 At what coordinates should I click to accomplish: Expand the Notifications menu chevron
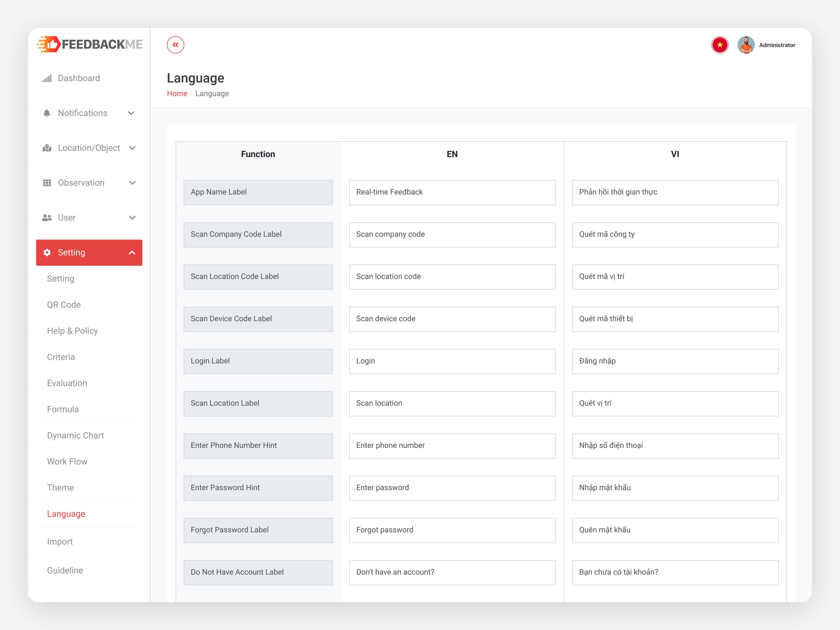[x=131, y=113]
